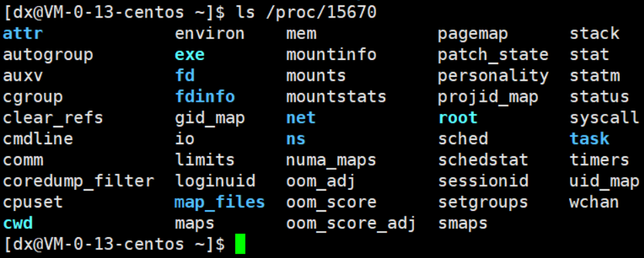Select the 'cmdline' entry
Screen dimensions: 644x258
(x=38, y=139)
